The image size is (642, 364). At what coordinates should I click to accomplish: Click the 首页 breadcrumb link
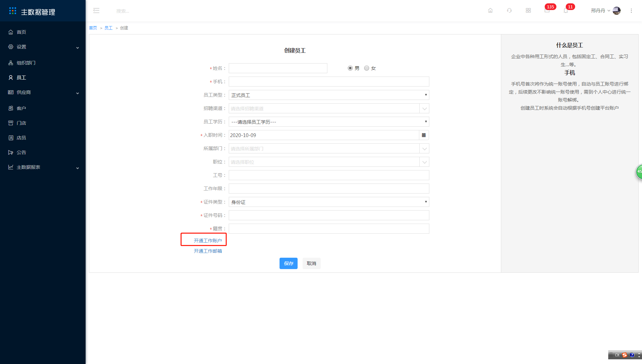pos(93,28)
